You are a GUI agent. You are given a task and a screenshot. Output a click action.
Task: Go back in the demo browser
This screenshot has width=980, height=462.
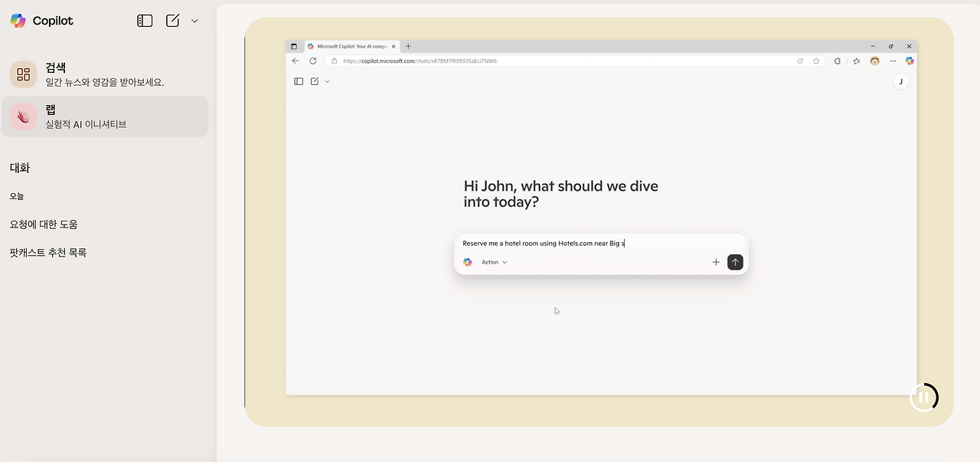pyautogui.click(x=296, y=61)
